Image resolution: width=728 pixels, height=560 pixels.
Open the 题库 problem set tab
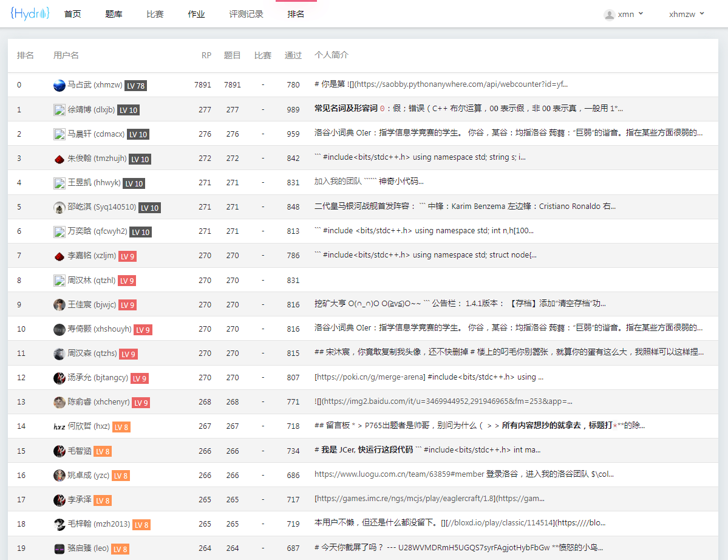pos(114,14)
